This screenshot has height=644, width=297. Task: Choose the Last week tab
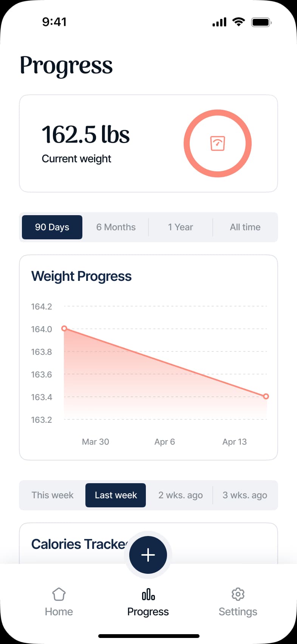coord(116,495)
